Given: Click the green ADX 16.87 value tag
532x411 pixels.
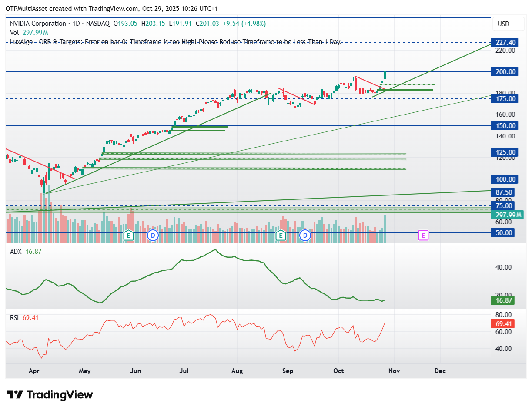Looking at the screenshot, I should (x=503, y=300).
